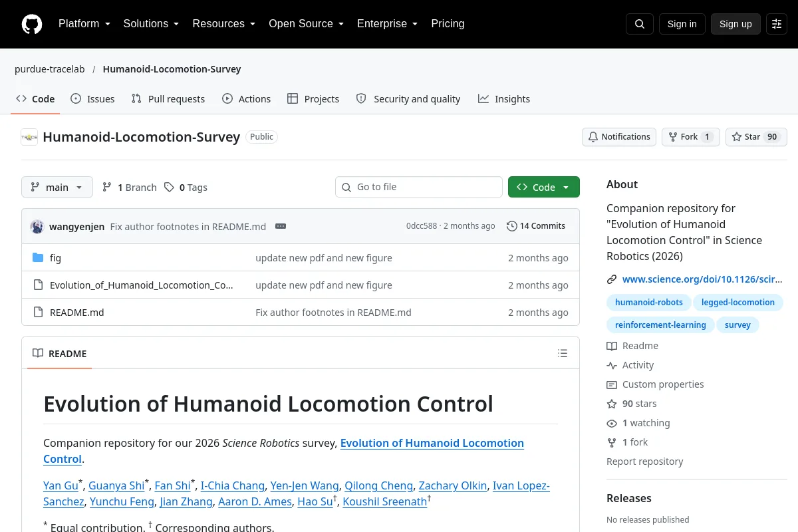The height and width of the screenshot is (532, 798).
Task: Open author Koushil Sreenath's link
Action: click(x=384, y=501)
